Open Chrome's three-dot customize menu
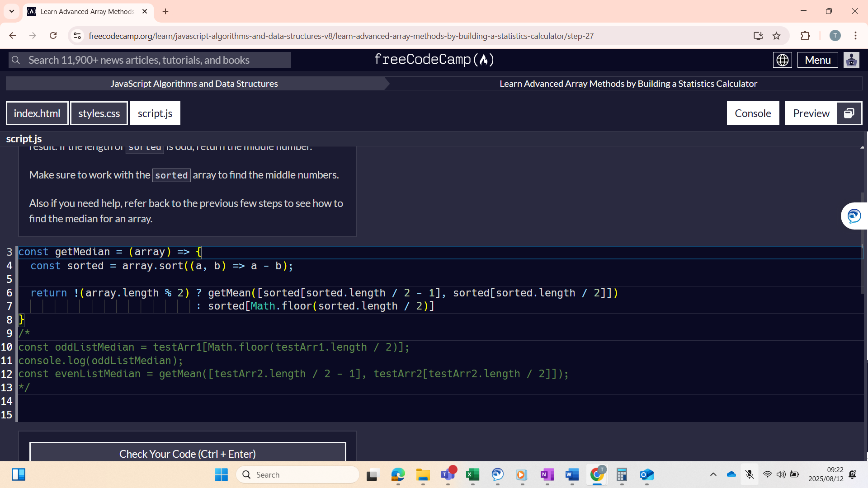The image size is (868, 488). coord(855,36)
